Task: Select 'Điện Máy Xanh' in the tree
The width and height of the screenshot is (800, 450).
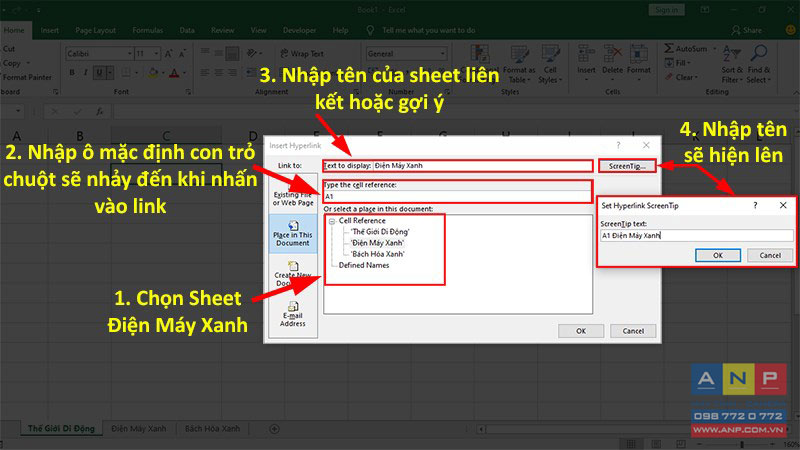Action: pos(377,243)
